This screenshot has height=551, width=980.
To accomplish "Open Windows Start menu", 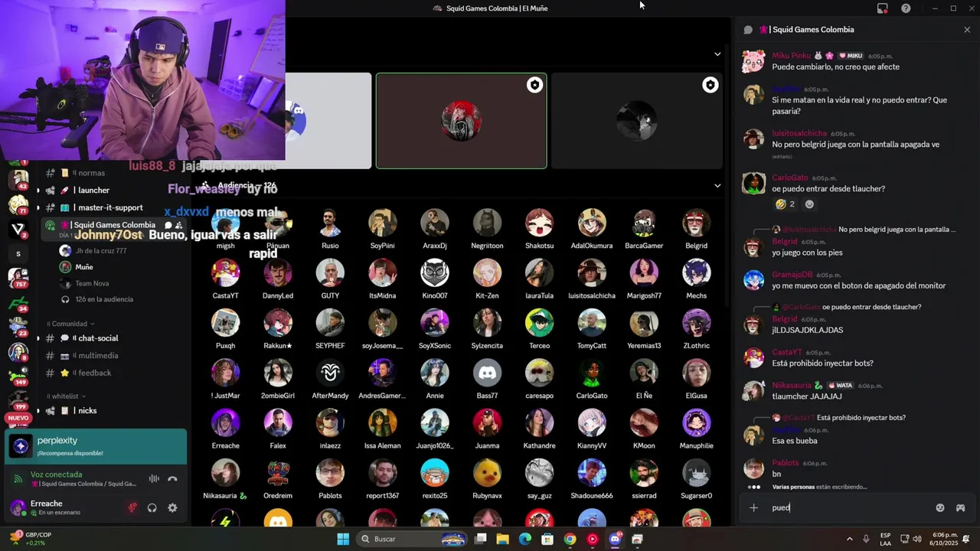I will click(343, 539).
